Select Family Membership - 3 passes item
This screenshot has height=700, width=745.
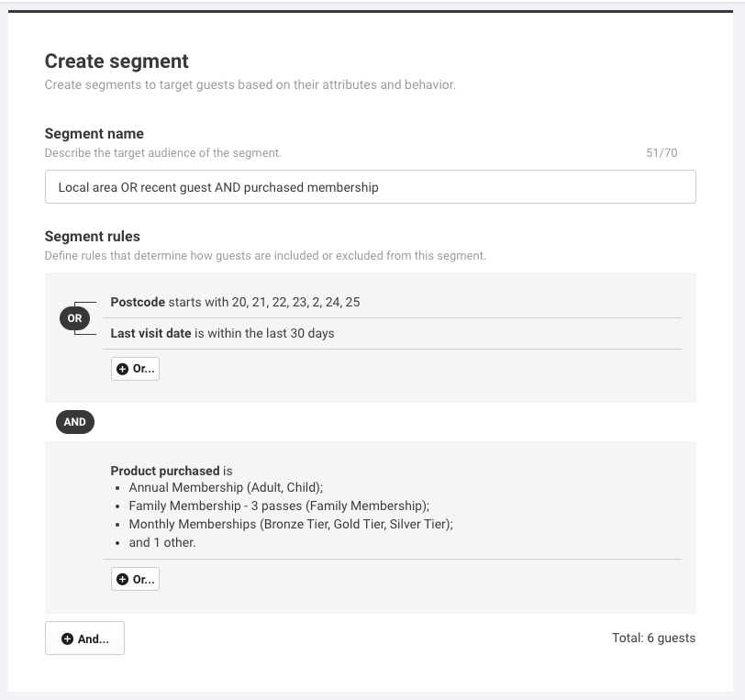click(279, 506)
